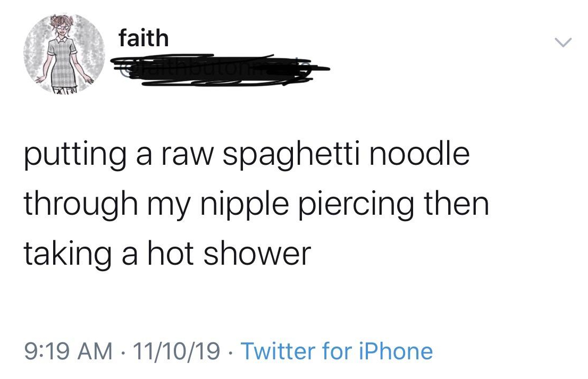Click the word "putting" in the tweet

(75, 156)
